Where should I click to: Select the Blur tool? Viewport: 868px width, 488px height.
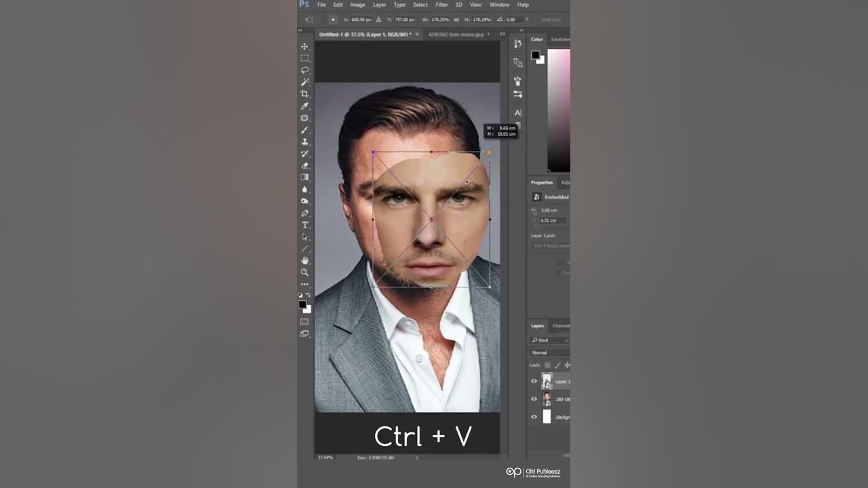304,189
